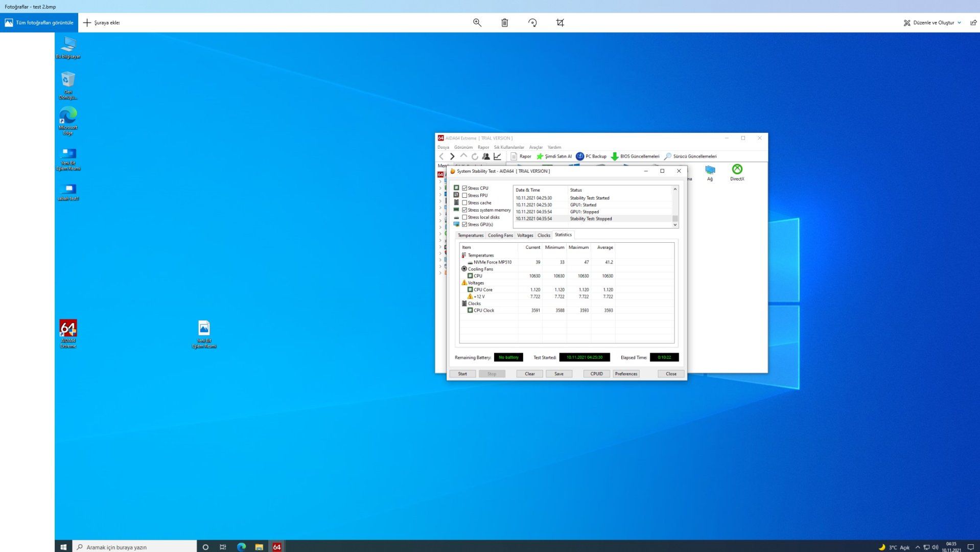Click the Edge icon on the taskbar
This screenshot has height=552, width=980.
241,546
